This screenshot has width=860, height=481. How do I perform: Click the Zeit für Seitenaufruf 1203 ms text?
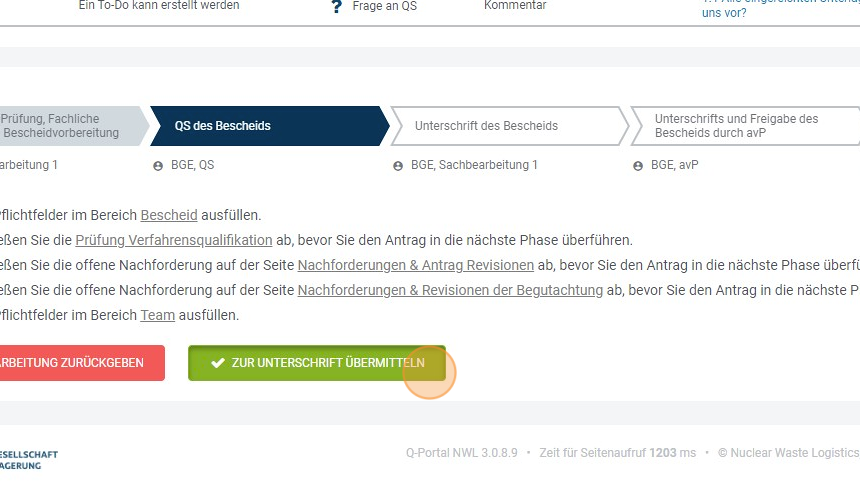coord(618,453)
